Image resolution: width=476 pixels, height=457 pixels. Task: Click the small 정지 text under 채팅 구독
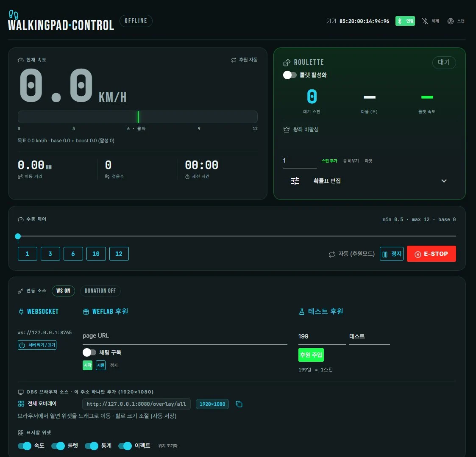[114, 366]
